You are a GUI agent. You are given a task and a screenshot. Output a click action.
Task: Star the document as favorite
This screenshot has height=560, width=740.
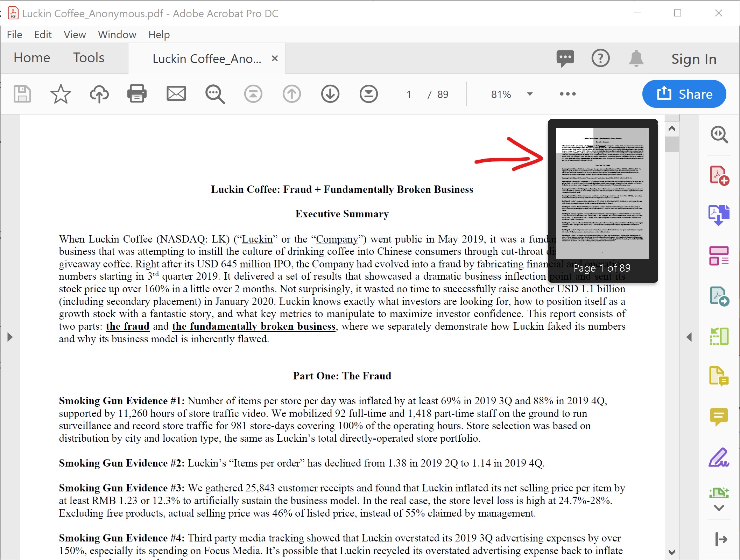(61, 93)
